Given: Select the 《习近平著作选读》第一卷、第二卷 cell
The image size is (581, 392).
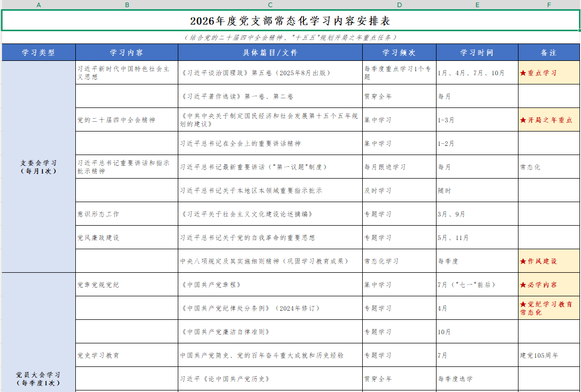Looking at the screenshot, I should coord(270,96).
